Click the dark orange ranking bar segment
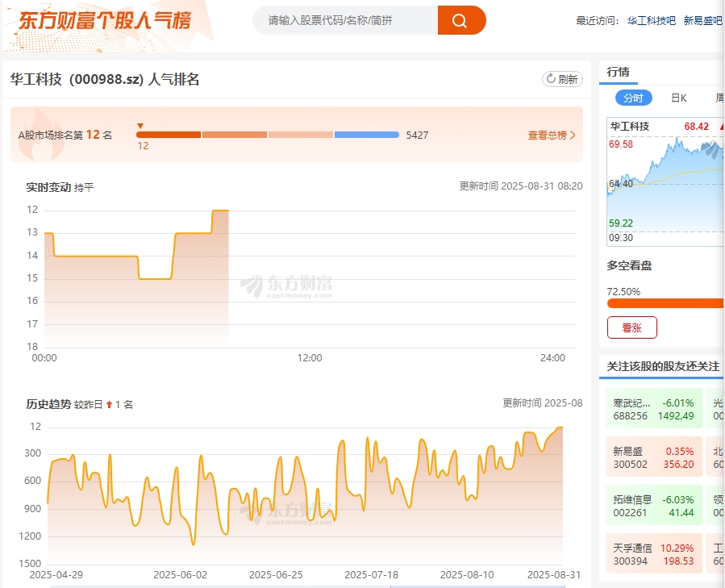This screenshot has width=725, height=588. click(x=169, y=135)
